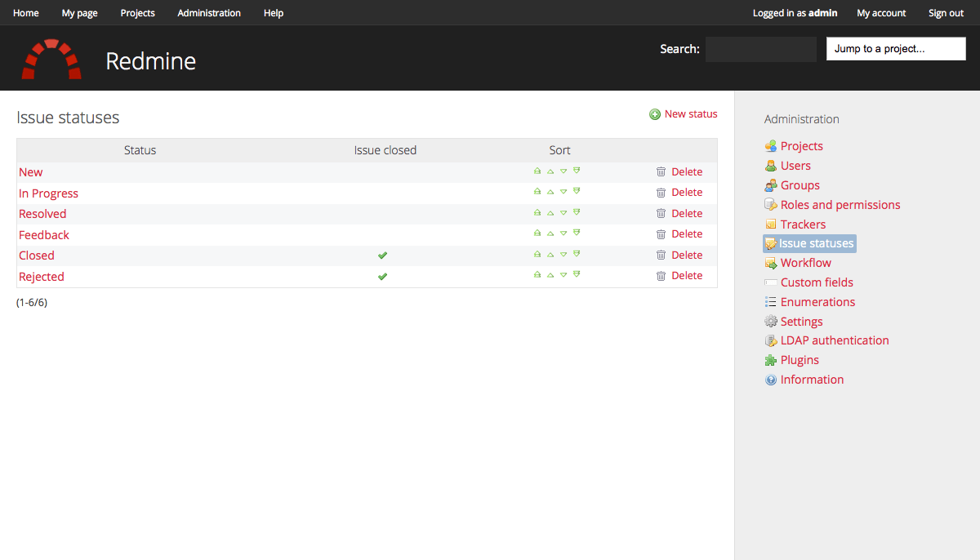Move Feedback status down one position
The image size is (980, 560).
click(563, 233)
